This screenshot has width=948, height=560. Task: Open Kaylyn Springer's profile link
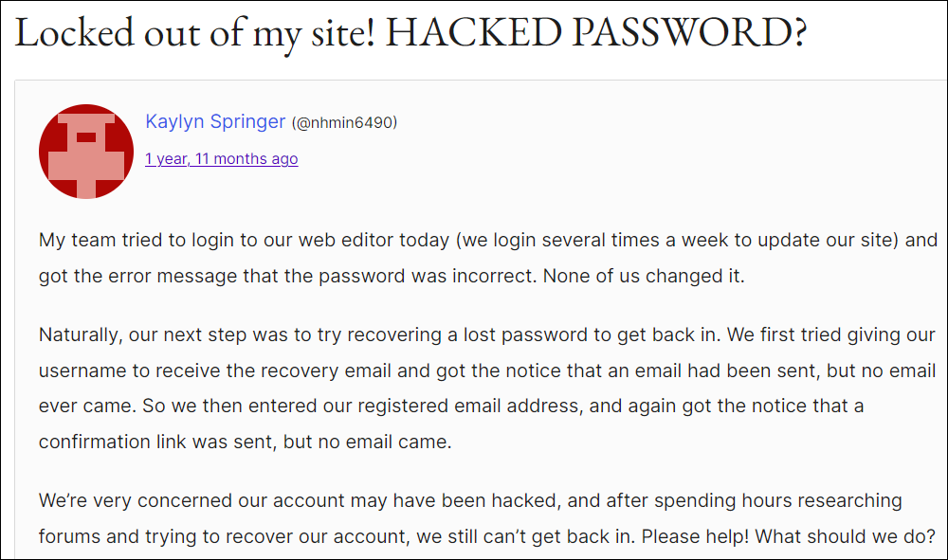point(215,121)
